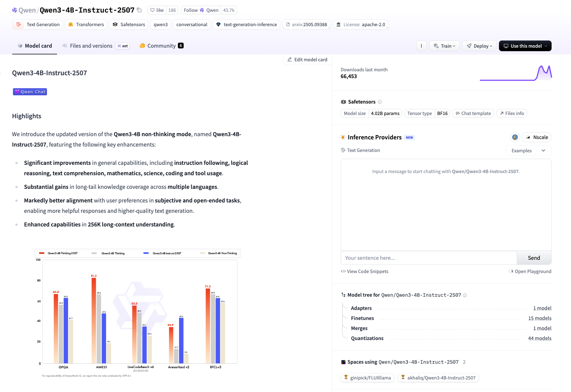
Task: Click the 'Your sentence here...' input field
Action: click(x=429, y=258)
